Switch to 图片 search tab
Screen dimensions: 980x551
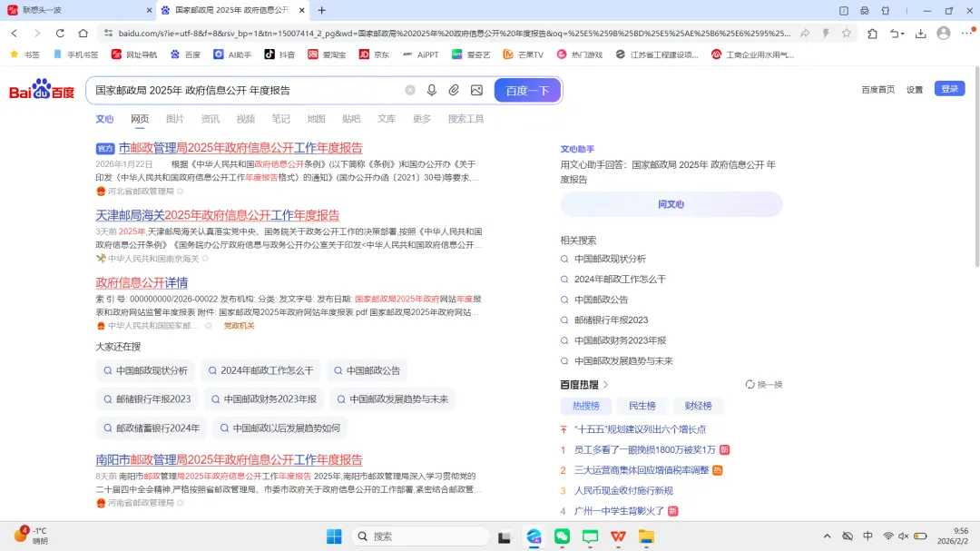coord(175,119)
